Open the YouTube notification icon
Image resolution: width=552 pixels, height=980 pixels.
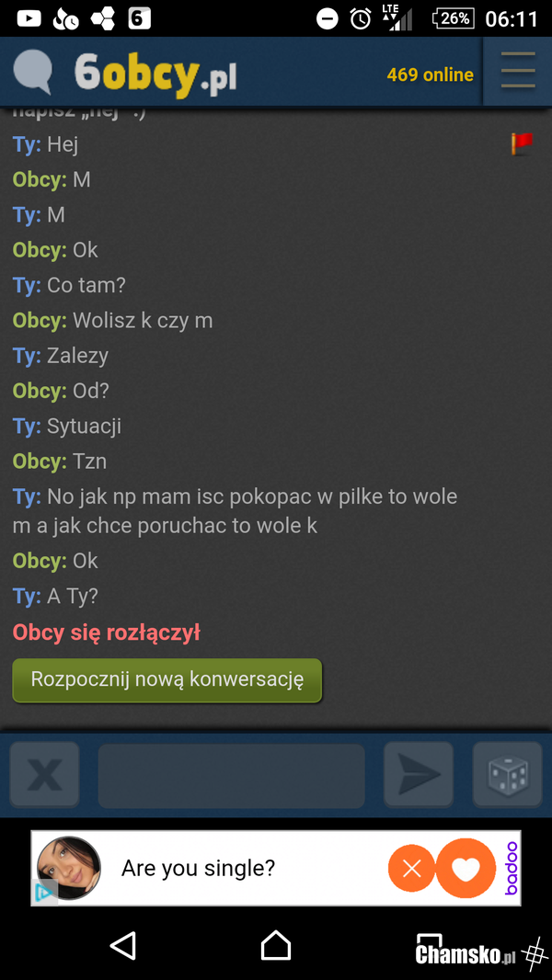29,18
